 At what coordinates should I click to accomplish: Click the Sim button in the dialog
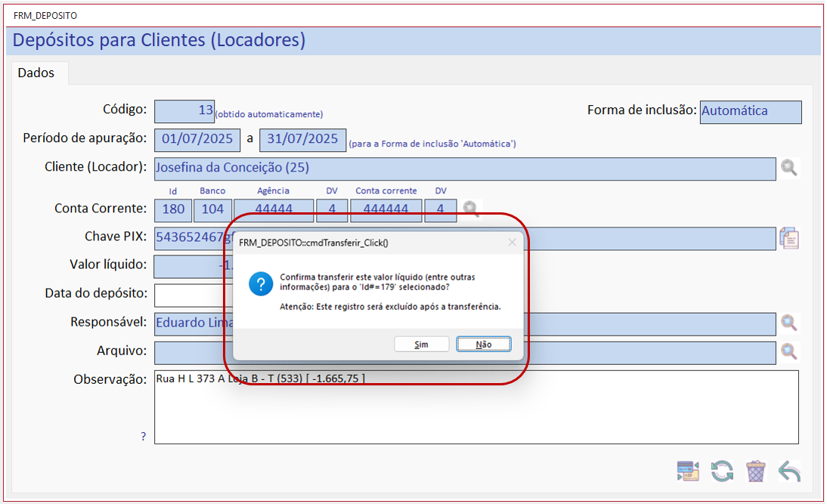coord(421,345)
